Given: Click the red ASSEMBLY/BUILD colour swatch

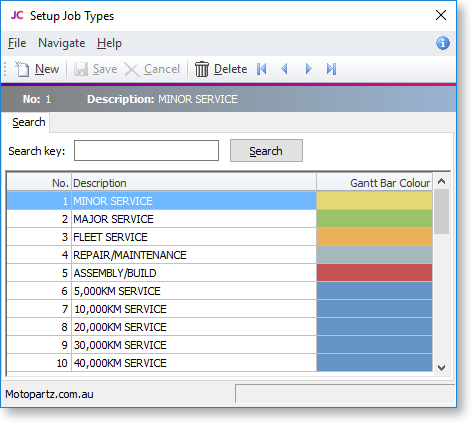Looking at the screenshot, I should (x=374, y=273).
